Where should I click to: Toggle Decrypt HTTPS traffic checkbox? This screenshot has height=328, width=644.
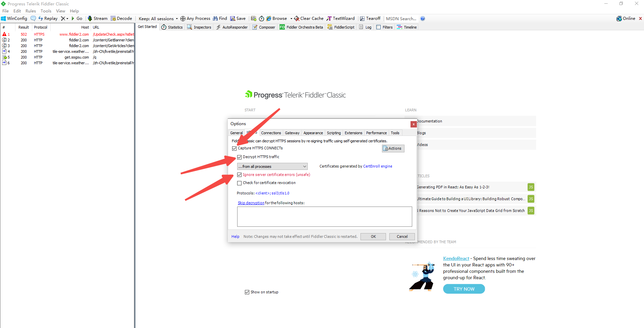click(x=239, y=157)
